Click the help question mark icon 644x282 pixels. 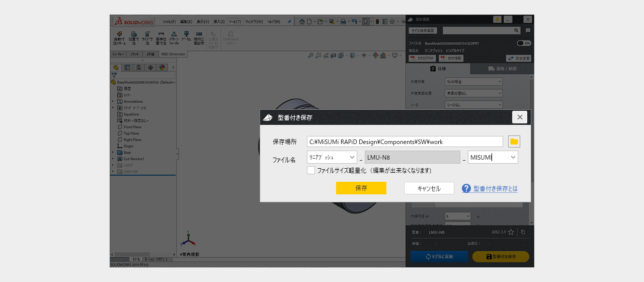[466, 188]
